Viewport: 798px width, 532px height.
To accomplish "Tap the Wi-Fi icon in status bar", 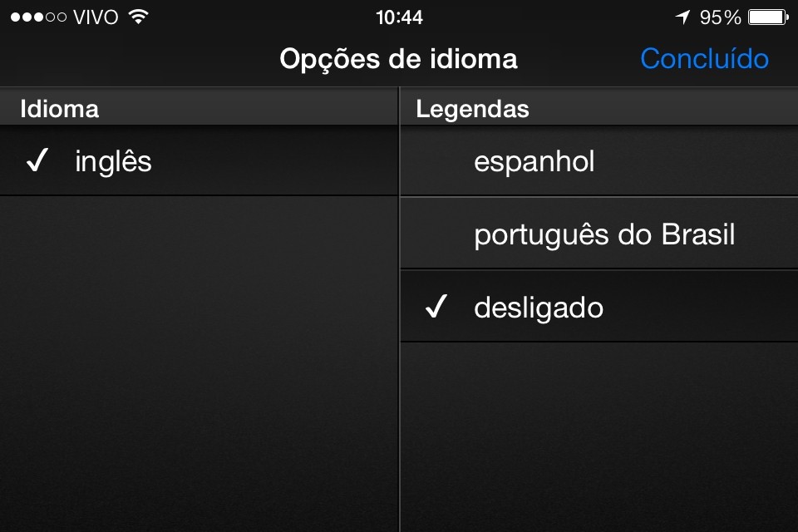I will point(139,17).
